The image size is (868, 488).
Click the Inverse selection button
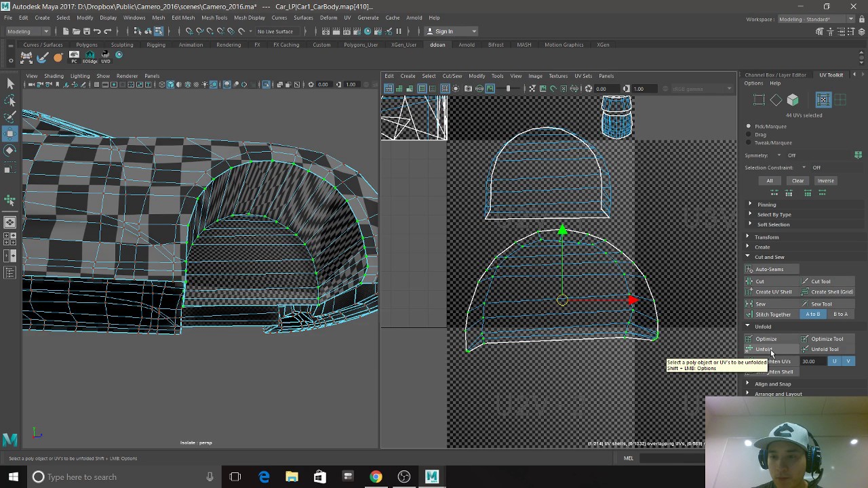click(x=825, y=181)
